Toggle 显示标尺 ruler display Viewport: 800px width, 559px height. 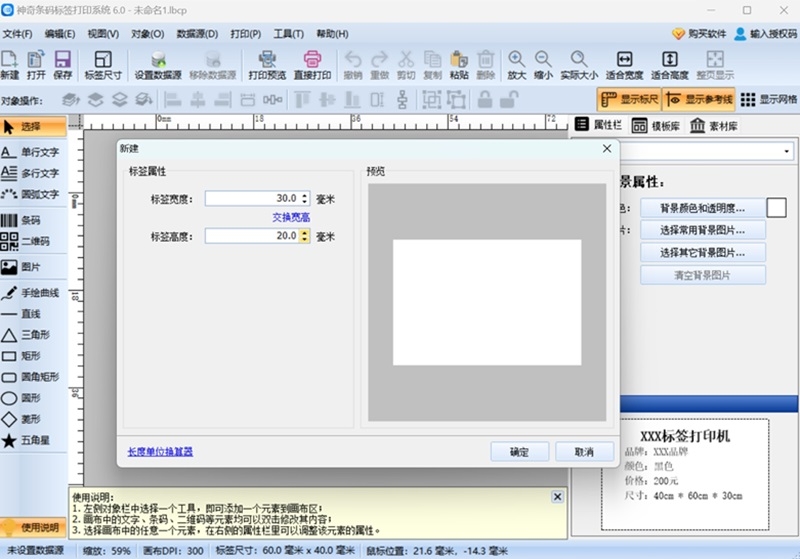(x=629, y=99)
